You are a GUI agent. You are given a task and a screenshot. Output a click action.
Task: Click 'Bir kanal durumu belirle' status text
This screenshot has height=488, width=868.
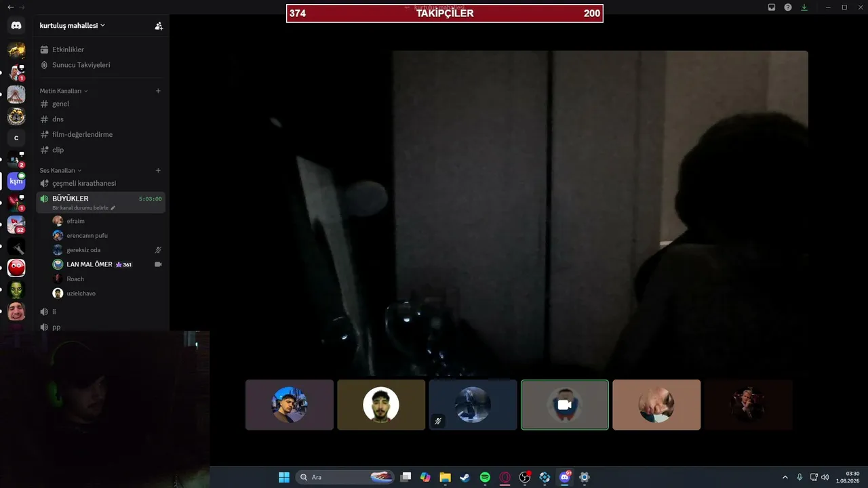(81, 208)
